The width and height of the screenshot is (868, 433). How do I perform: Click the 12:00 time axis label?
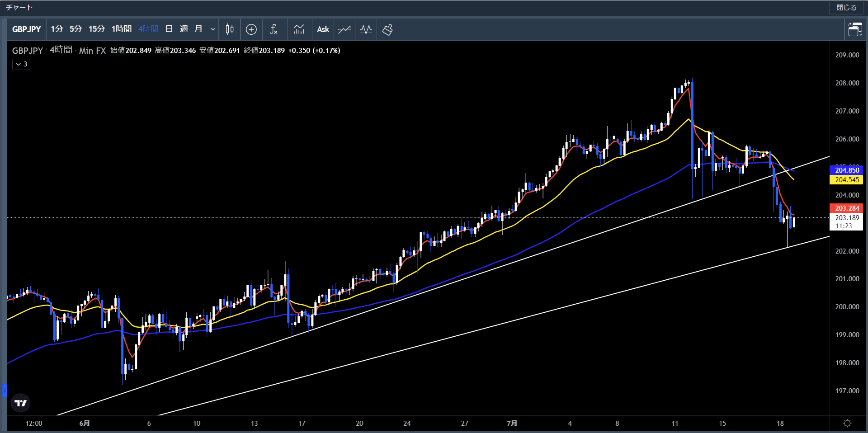pyautogui.click(x=34, y=424)
